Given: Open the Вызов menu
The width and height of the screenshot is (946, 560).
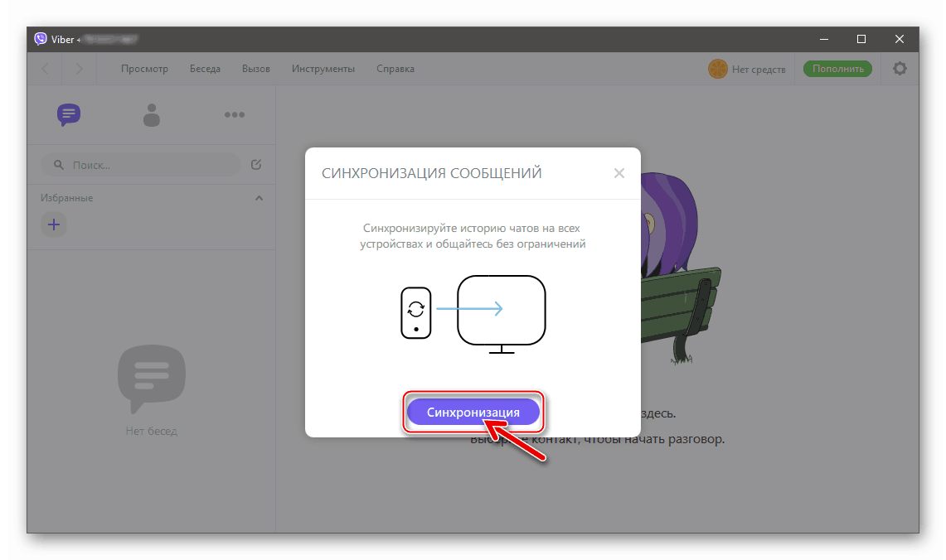Looking at the screenshot, I should (x=255, y=69).
